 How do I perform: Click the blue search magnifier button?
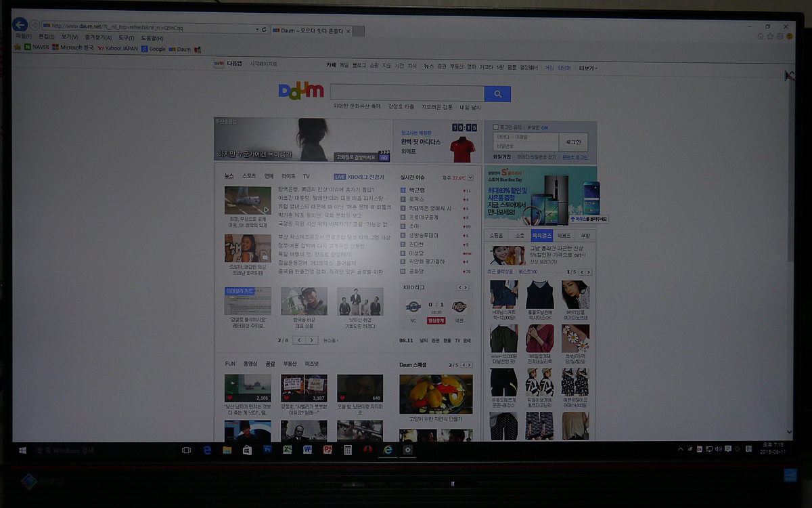497,94
